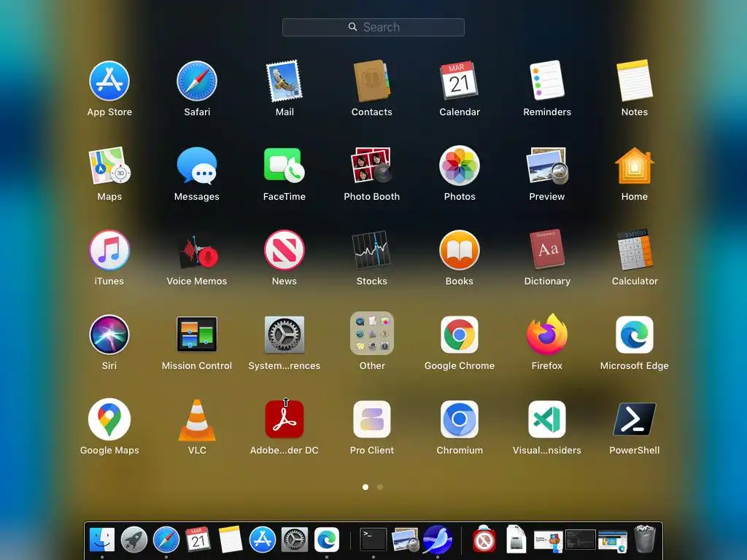Open the News app
The image size is (747, 560).
pos(285,250)
